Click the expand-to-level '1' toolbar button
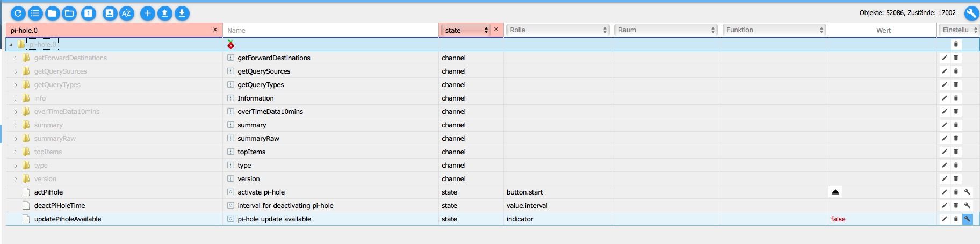 point(89,13)
